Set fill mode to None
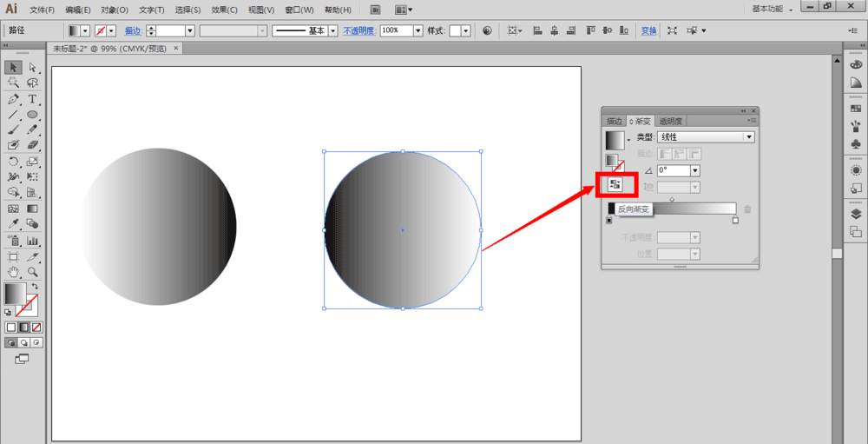The image size is (868, 444). (36, 328)
